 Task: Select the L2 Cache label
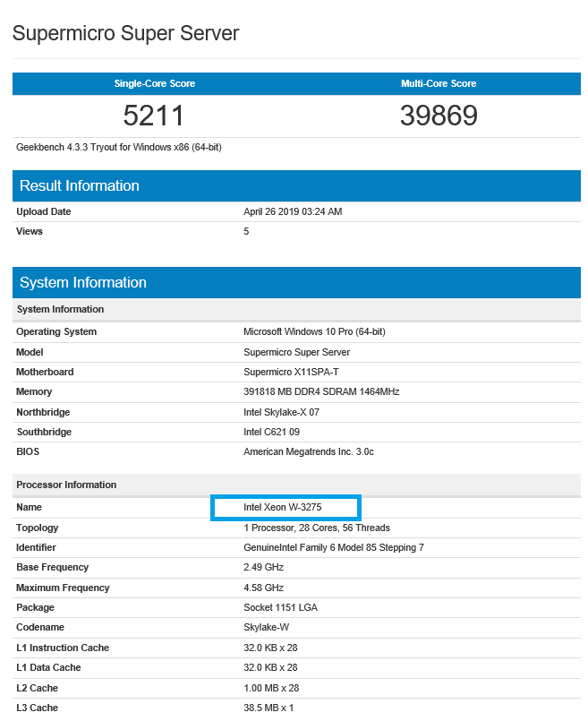coord(37,688)
